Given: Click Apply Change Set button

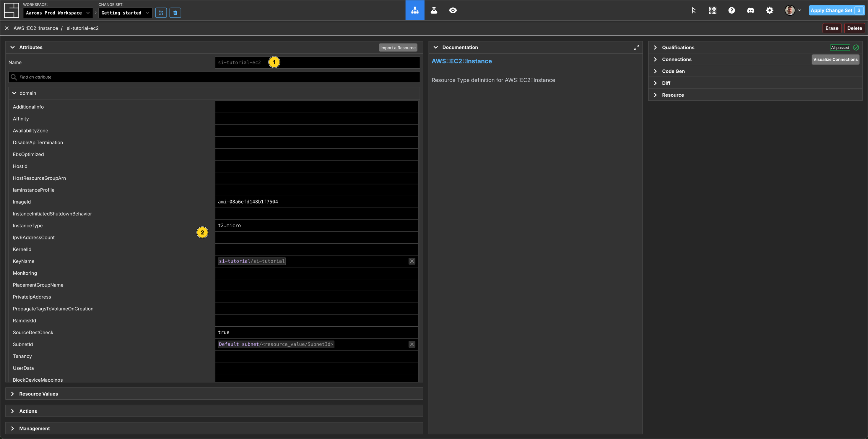Looking at the screenshot, I should 837,10.
